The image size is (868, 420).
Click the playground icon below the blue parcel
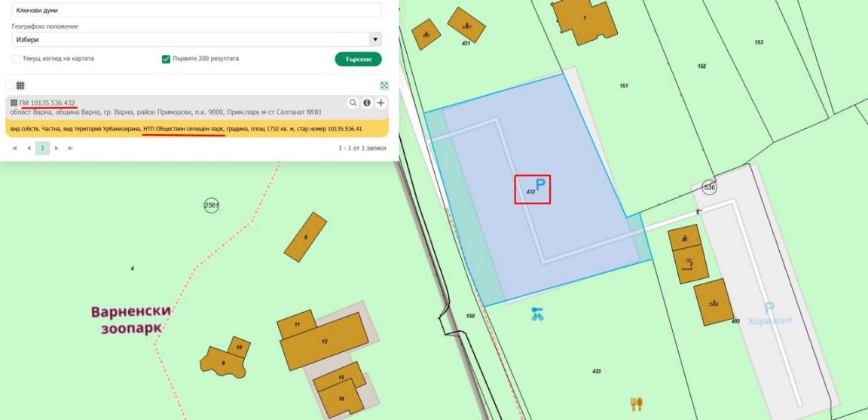(x=536, y=314)
